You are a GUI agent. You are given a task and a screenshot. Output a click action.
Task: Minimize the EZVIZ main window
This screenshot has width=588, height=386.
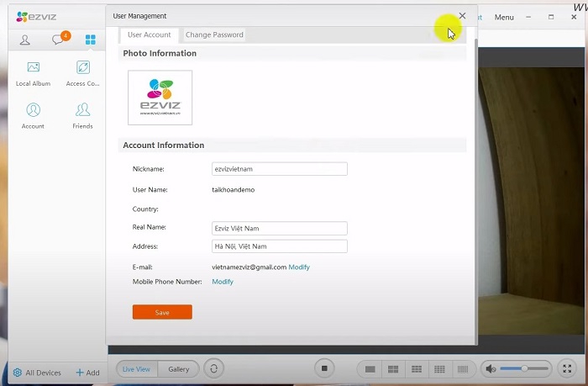(528, 17)
